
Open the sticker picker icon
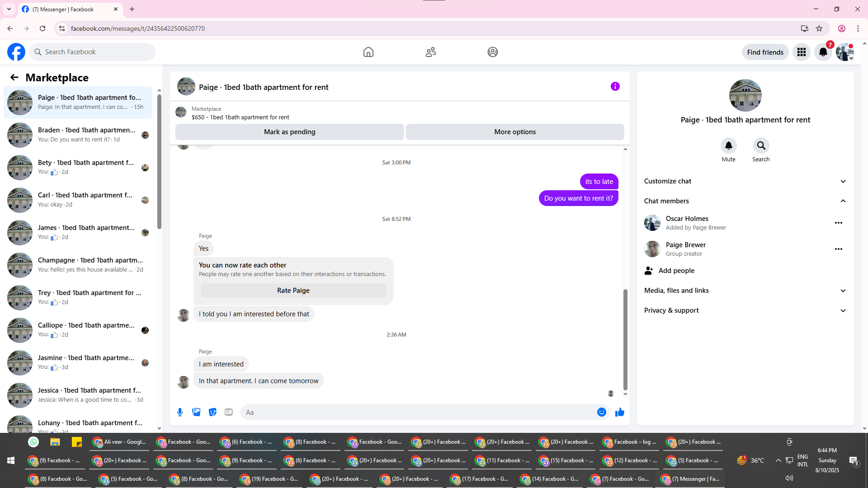[212, 412]
